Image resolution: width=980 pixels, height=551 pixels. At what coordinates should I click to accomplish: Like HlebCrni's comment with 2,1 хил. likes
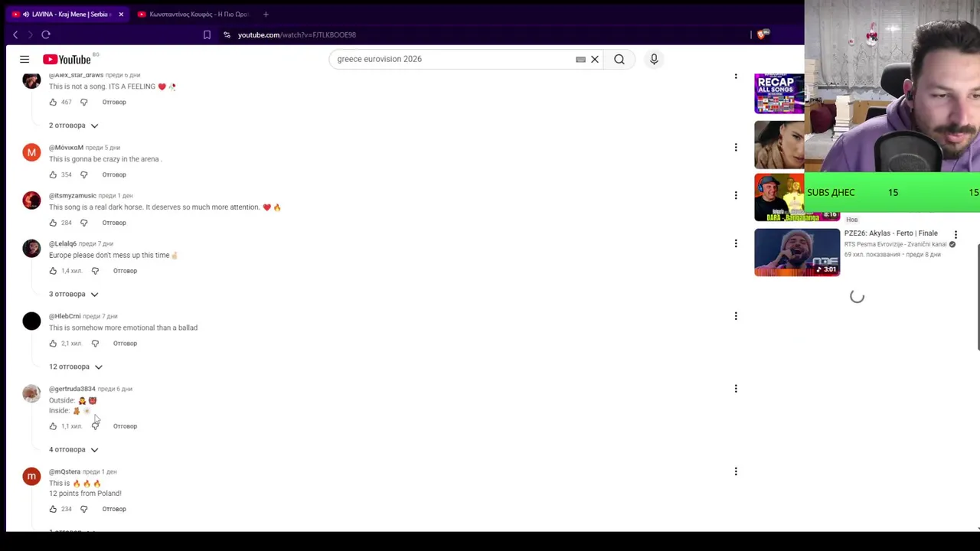53,344
